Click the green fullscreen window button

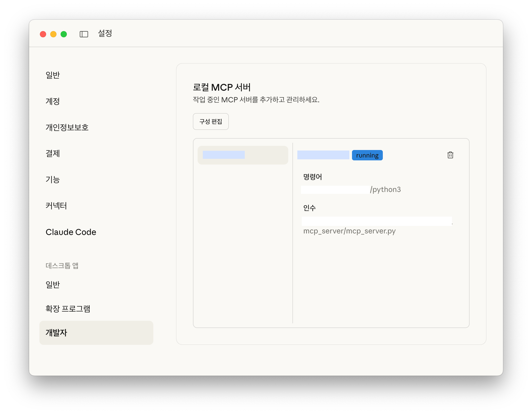(64, 34)
